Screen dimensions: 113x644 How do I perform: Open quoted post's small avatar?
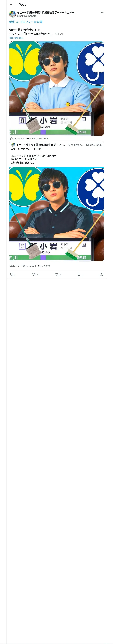pos(13,145)
